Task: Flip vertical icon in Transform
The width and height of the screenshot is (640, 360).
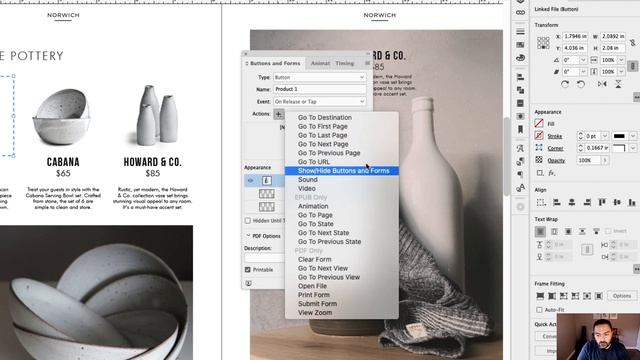Action: coord(618,84)
